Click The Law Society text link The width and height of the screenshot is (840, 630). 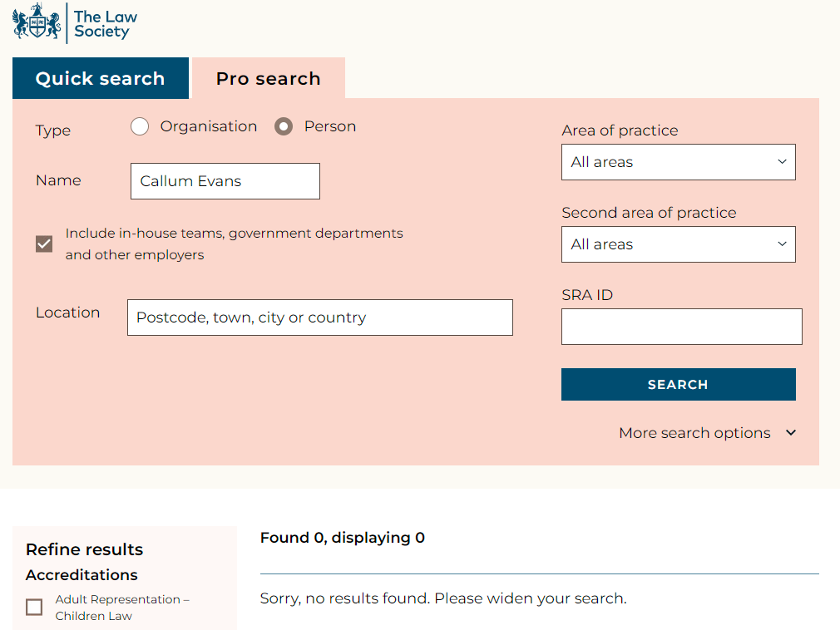coord(106,24)
